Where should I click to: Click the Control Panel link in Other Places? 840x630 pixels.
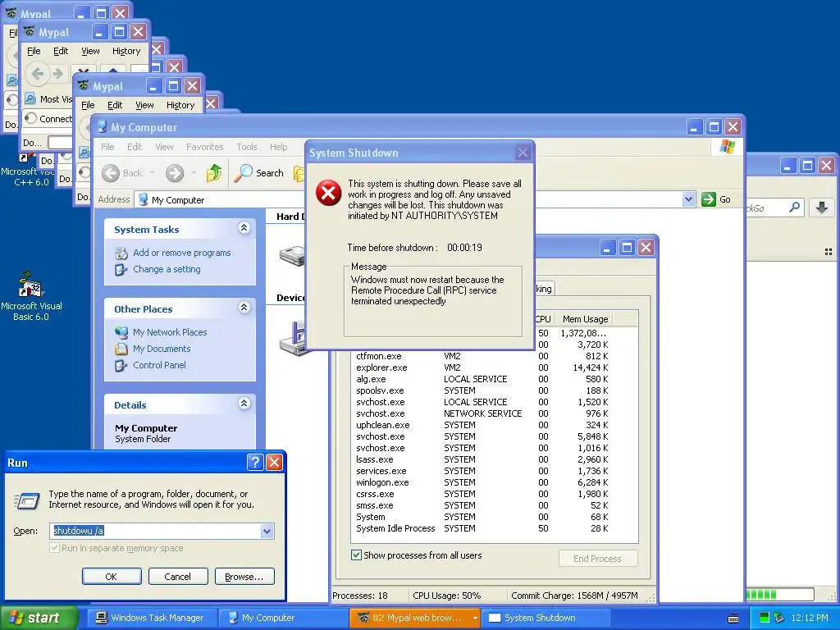159,365
